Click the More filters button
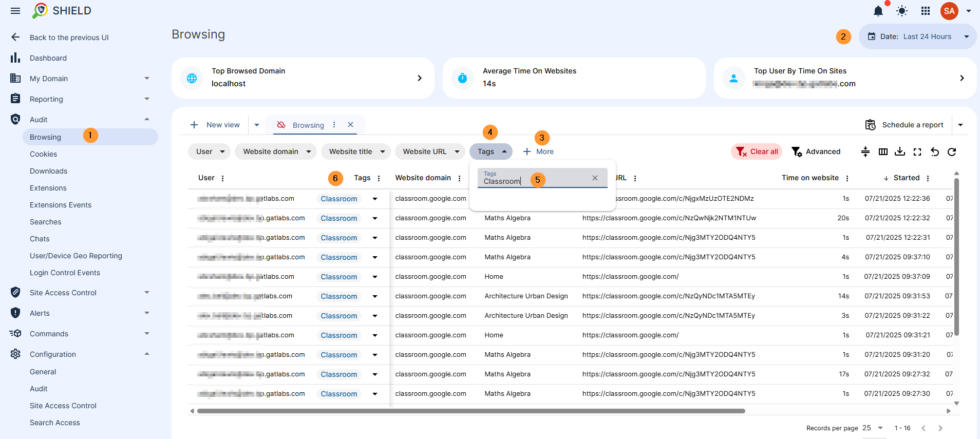This screenshot has height=439, width=980. pyautogui.click(x=538, y=151)
